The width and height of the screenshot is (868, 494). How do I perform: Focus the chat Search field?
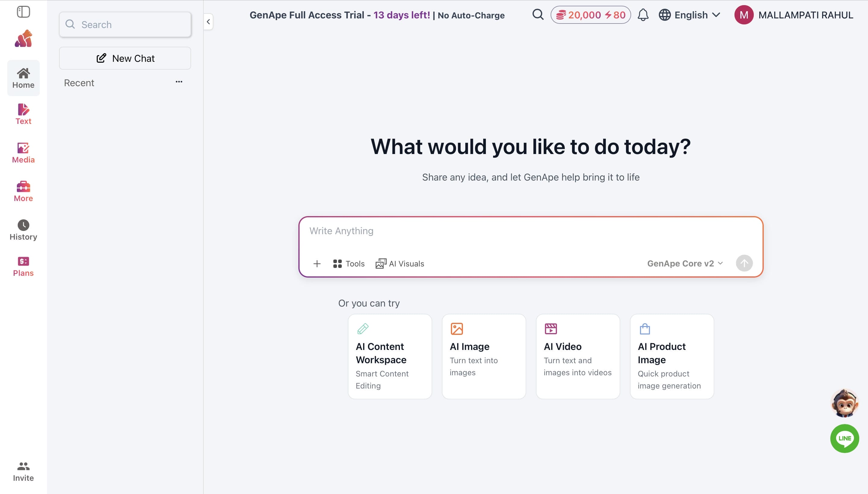pyautogui.click(x=125, y=24)
